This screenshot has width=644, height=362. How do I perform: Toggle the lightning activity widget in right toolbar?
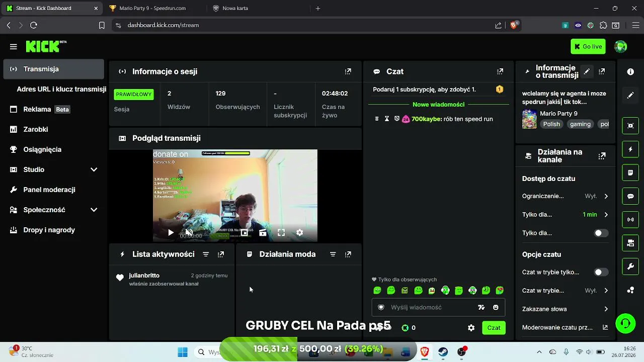(630, 149)
